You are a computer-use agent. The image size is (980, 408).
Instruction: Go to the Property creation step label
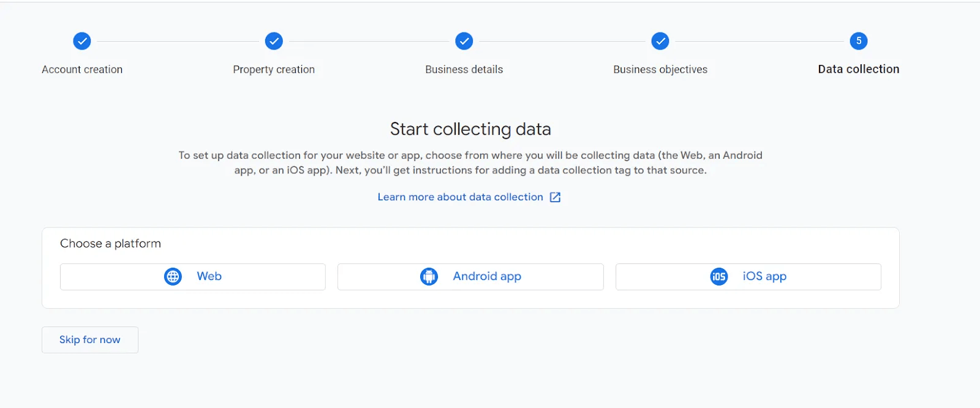coord(274,70)
